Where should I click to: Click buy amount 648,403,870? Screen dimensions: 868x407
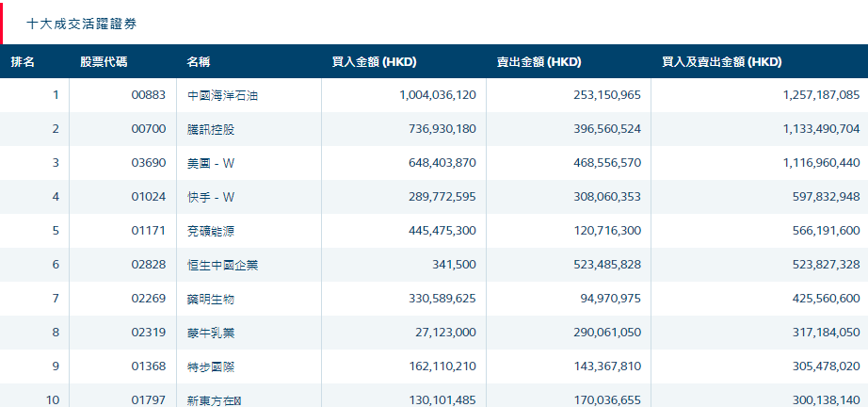(442, 163)
